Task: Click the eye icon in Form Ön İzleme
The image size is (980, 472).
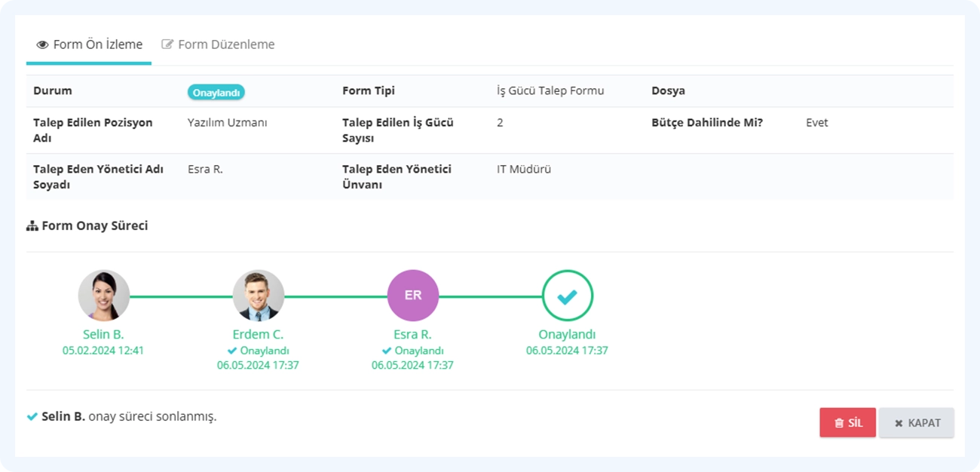Action: click(43, 45)
